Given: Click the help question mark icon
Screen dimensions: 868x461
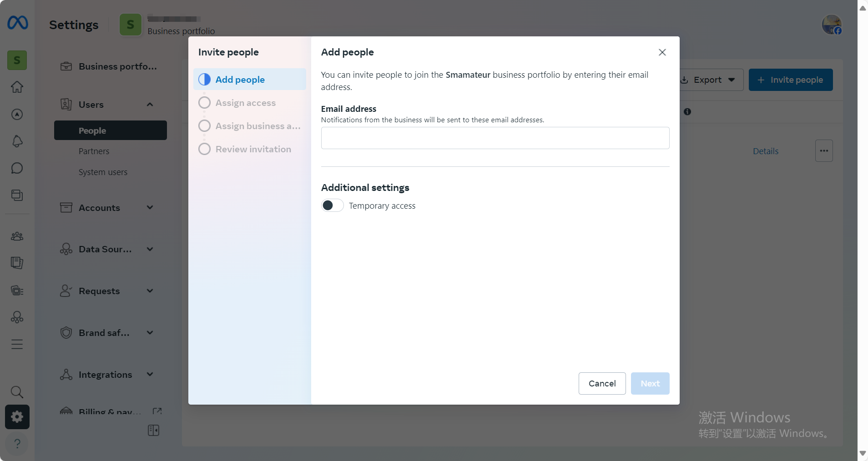Looking at the screenshot, I should click(x=17, y=444).
